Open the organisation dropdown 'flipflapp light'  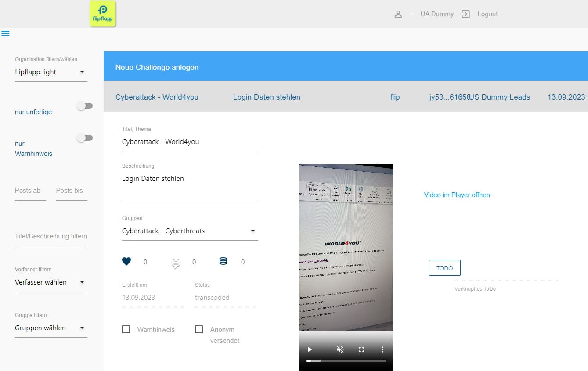point(51,72)
